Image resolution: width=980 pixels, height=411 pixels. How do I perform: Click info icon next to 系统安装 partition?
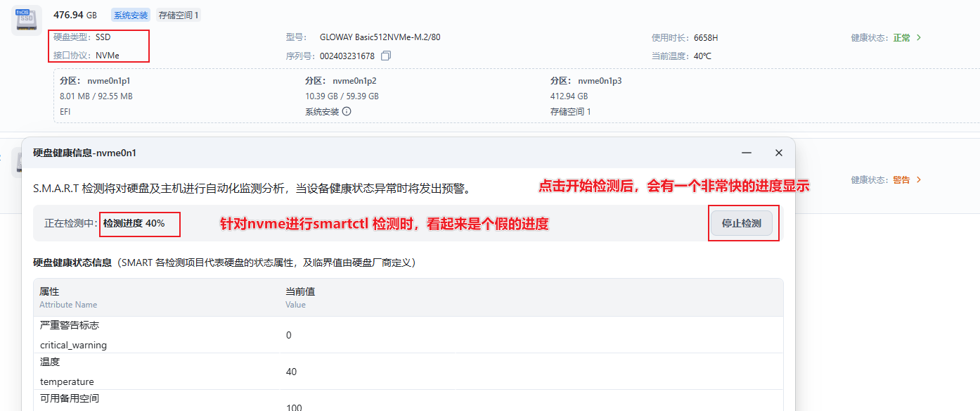[347, 111]
